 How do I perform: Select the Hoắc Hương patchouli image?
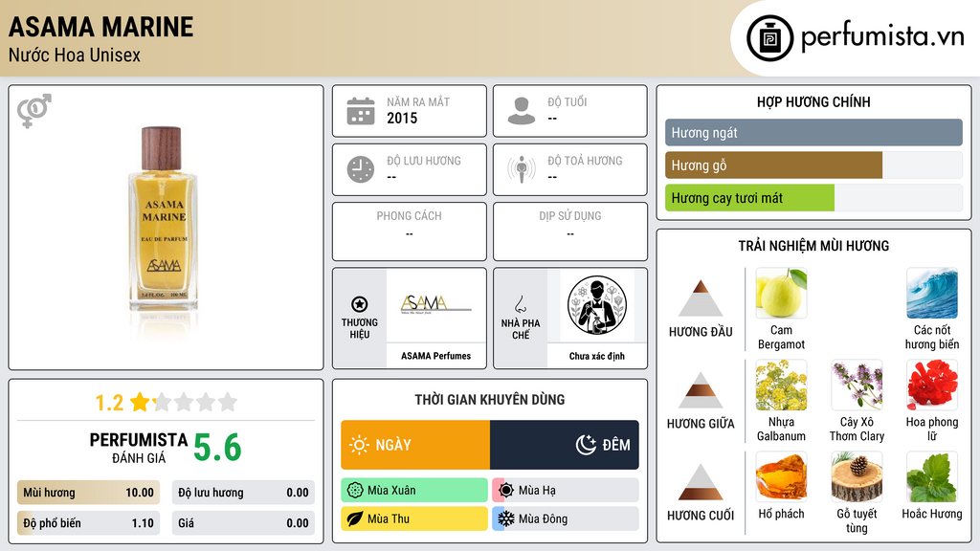(x=932, y=476)
